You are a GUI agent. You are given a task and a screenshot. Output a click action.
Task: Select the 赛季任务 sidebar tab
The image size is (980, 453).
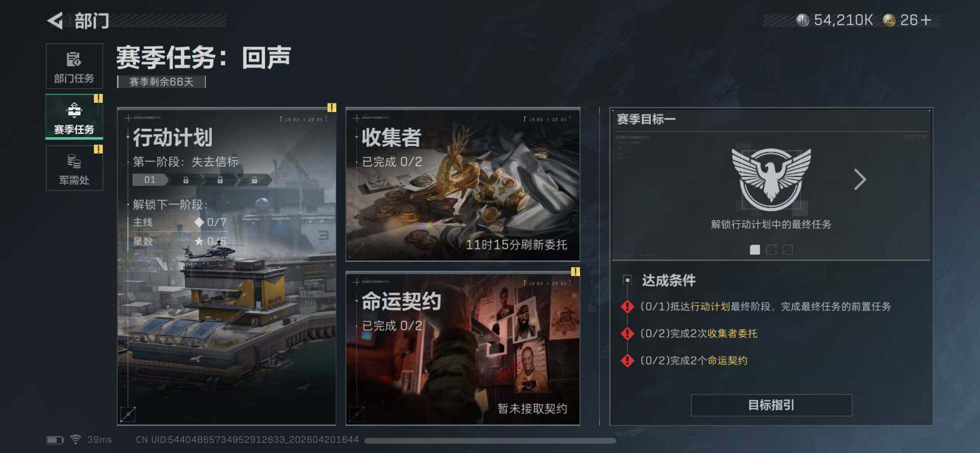tap(74, 117)
